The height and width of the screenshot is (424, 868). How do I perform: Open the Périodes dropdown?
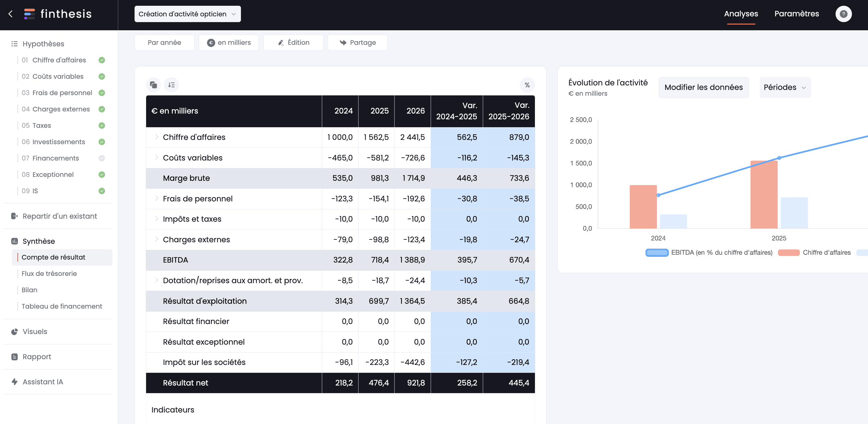[785, 87]
